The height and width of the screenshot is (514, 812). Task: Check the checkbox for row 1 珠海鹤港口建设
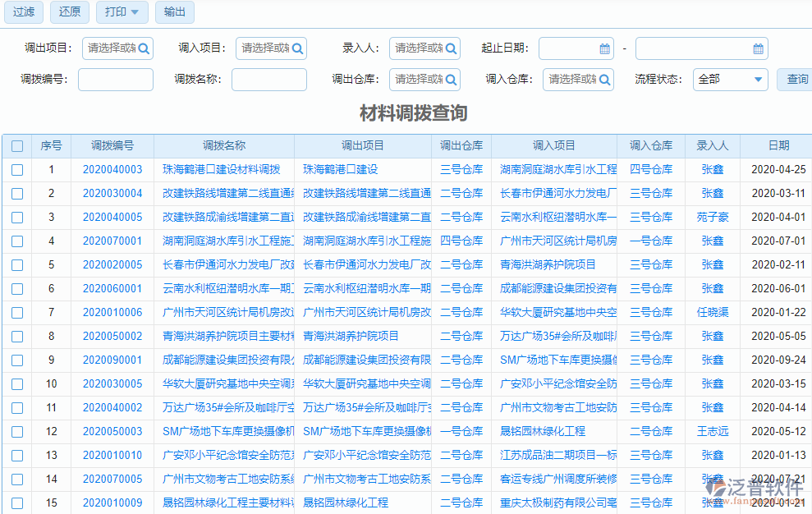[17, 169]
